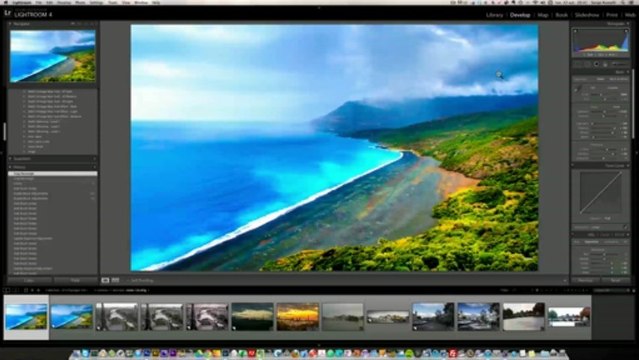Toggle highlight clipping indicator in histogram

click(x=626, y=31)
